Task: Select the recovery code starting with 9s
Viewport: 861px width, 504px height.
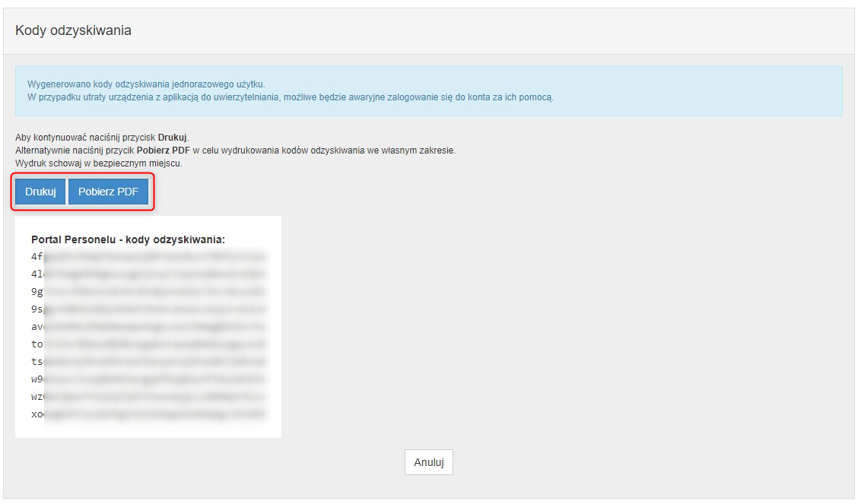Action: (x=148, y=309)
